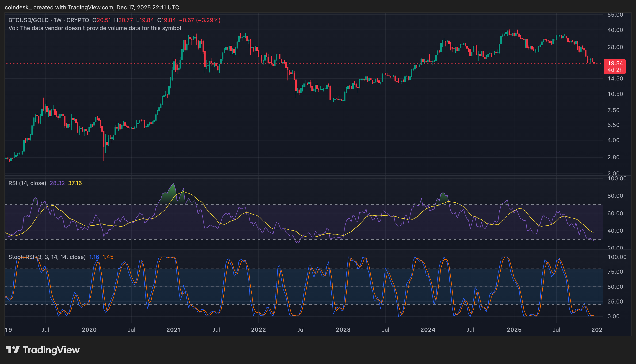This screenshot has width=636, height=364.
Task: Click the −0.67 (−3.29%) change value
Action: [x=199, y=20]
